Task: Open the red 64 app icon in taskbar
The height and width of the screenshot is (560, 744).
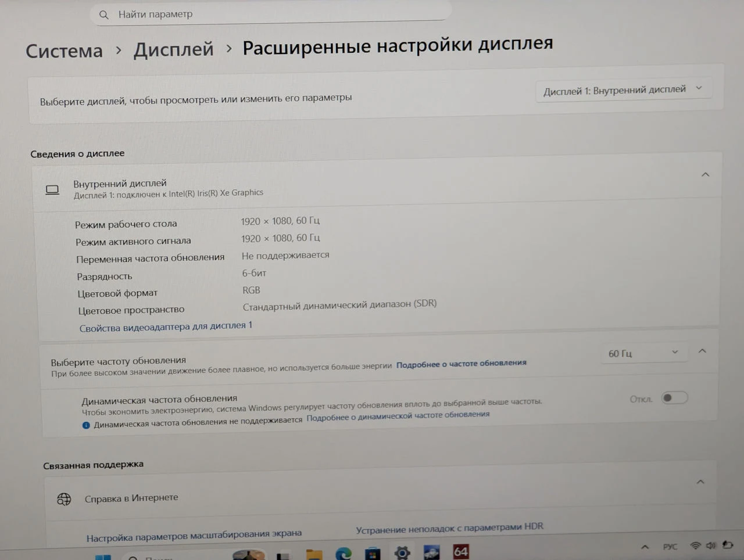Action: pyautogui.click(x=461, y=551)
